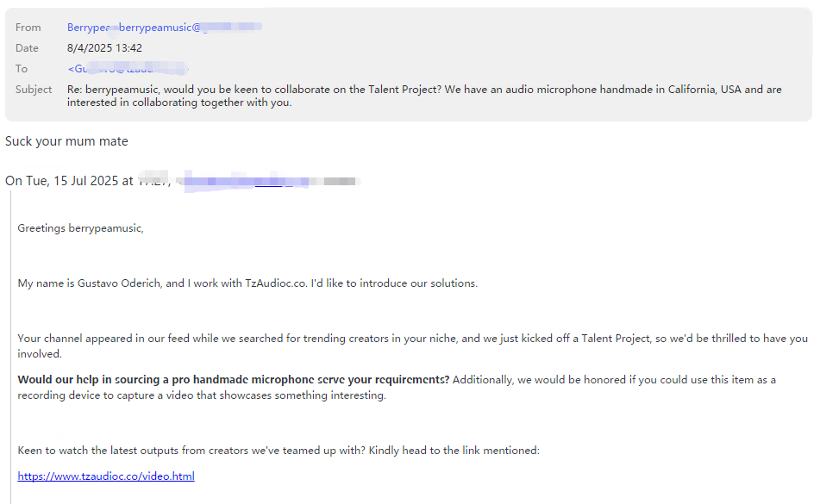Click the Date header label
The width and height of the screenshot is (820, 504).
27,48
